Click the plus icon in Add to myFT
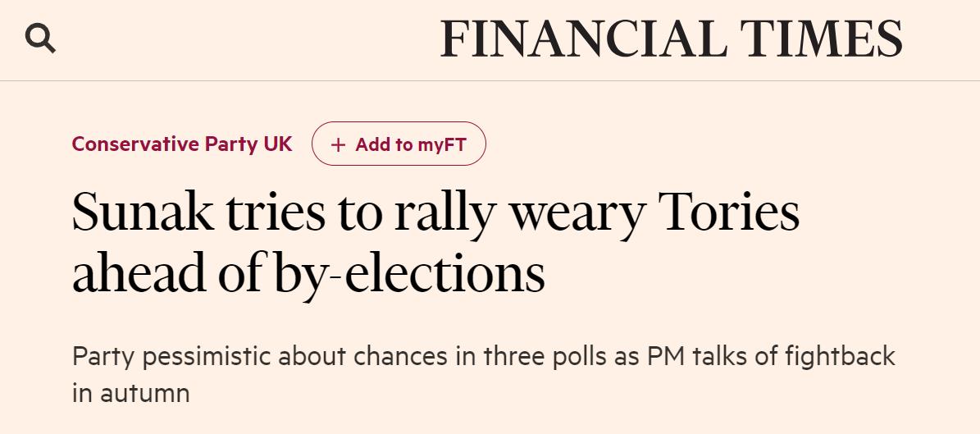This screenshot has width=980, height=434. tap(339, 145)
